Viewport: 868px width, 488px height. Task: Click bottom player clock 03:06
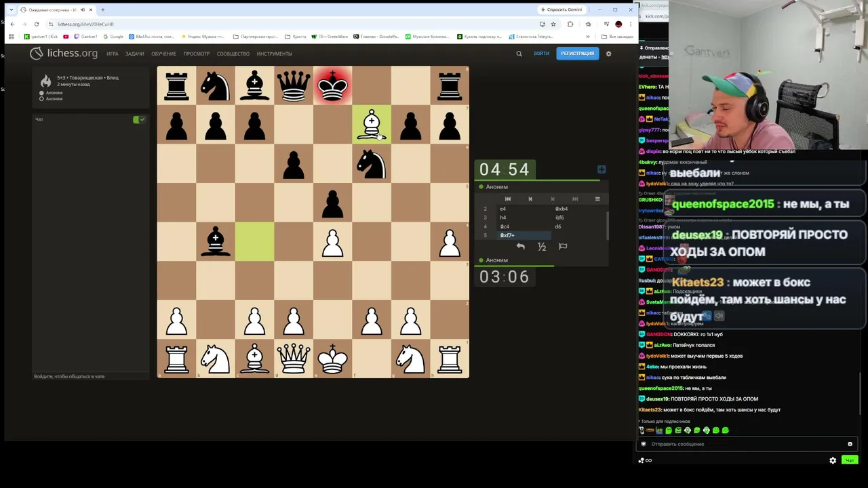504,277
